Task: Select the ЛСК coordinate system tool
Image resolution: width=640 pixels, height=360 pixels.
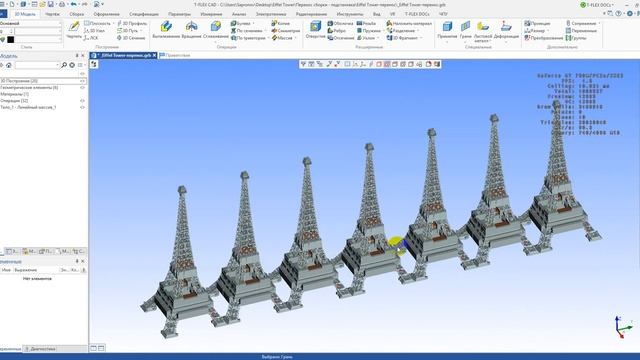Action: [91, 38]
